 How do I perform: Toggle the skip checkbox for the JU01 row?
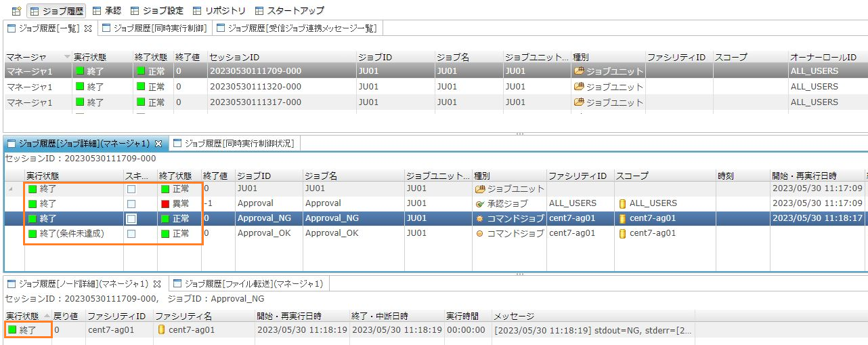pos(131,189)
